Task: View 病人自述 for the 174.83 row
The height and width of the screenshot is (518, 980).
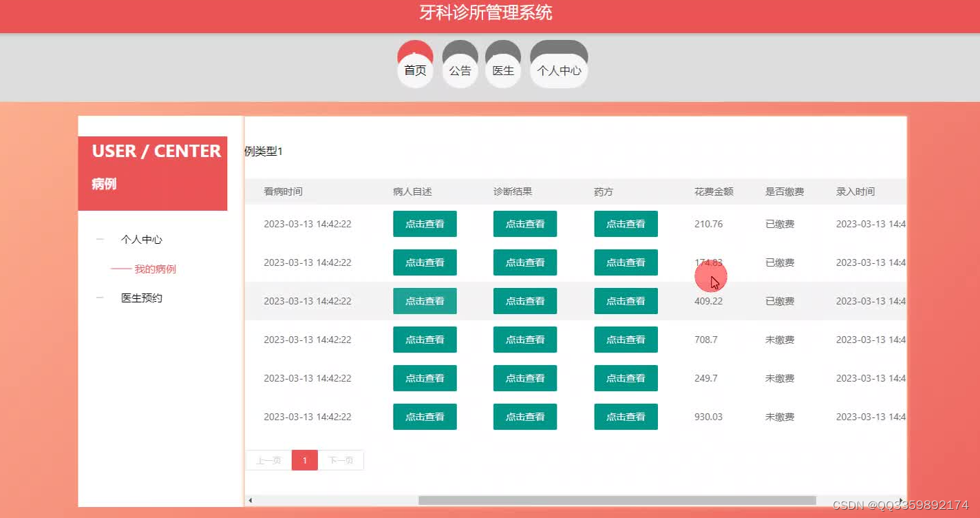Action: pyautogui.click(x=425, y=262)
